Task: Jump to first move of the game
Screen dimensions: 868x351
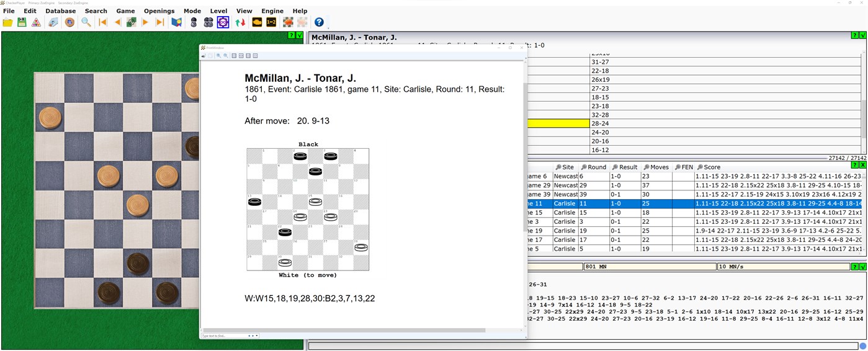Action: click(x=103, y=22)
